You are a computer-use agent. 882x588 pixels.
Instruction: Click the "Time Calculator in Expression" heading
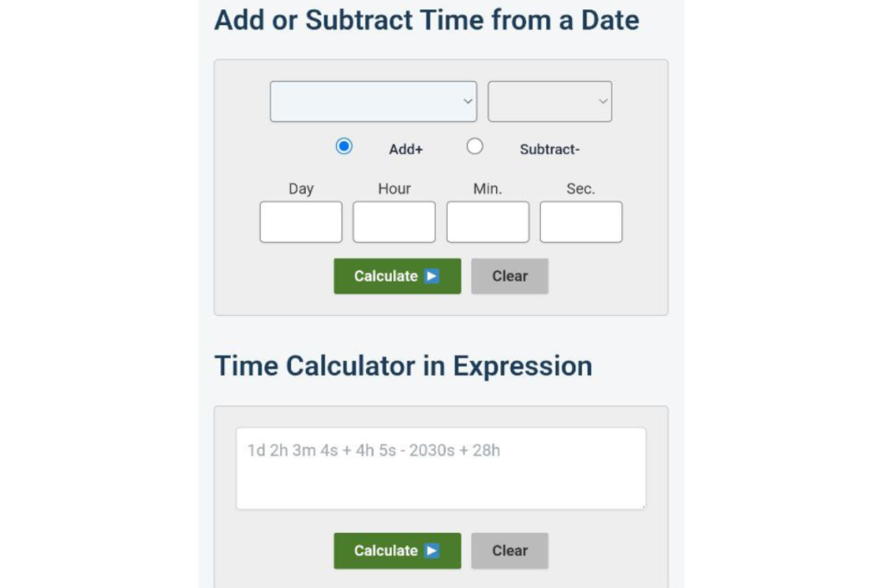coord(403,366)
